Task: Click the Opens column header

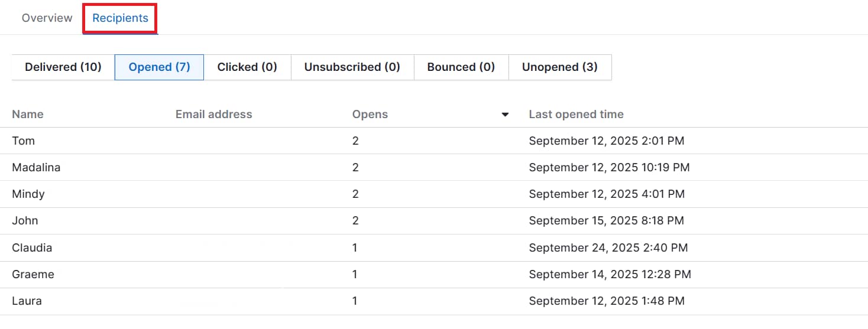Action: click(370, 115)
